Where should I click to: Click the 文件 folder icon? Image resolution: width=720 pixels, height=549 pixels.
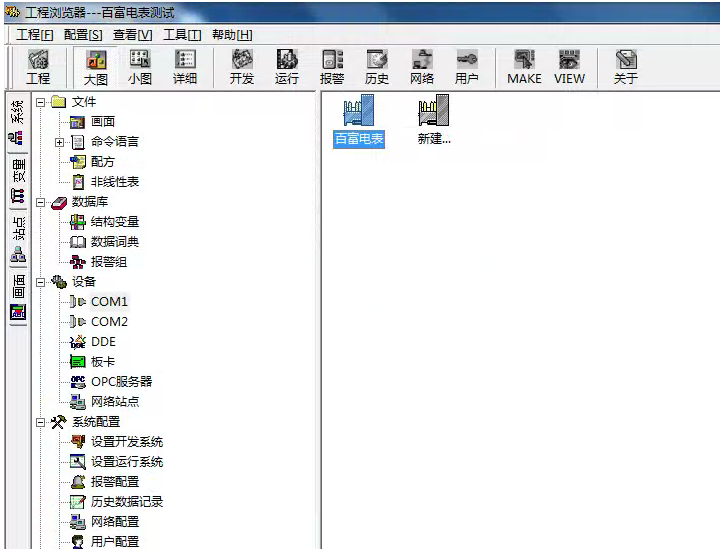(x=59, y=102)
